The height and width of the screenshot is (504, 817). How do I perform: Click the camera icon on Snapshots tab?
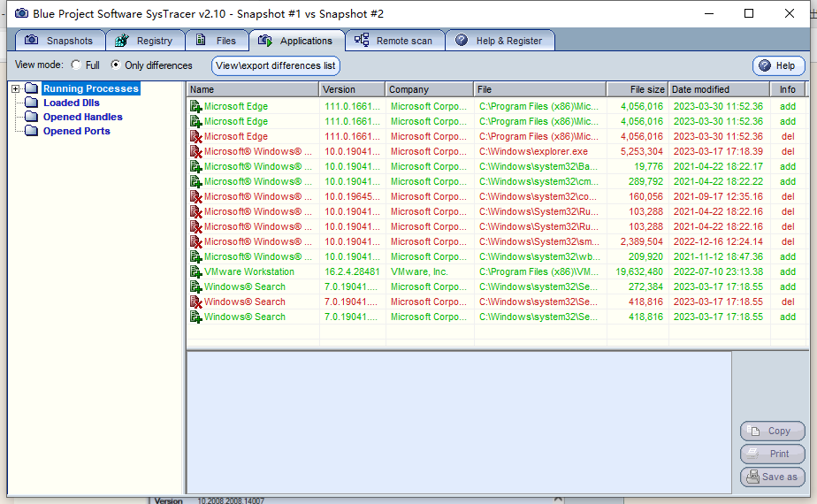pyautogui.click(x=31, y=40)
